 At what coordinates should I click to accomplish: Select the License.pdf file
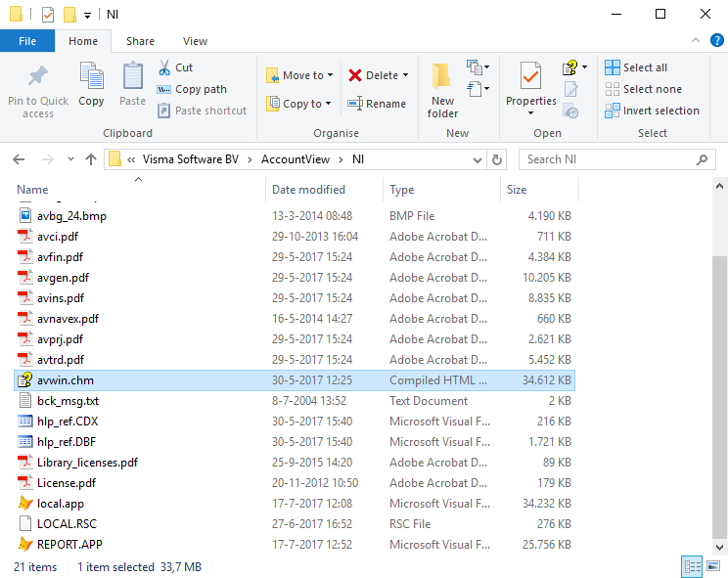coord(295,483)
